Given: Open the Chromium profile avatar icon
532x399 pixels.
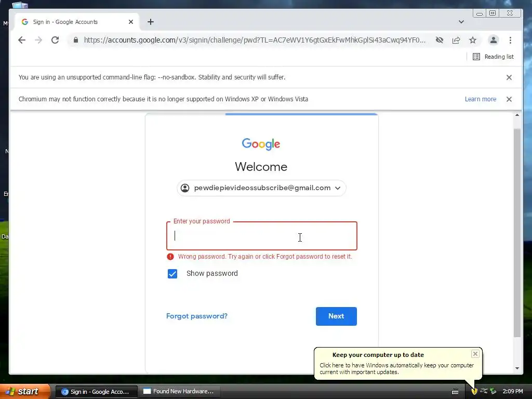Looking at the screenshot, I should coord(494,40).
